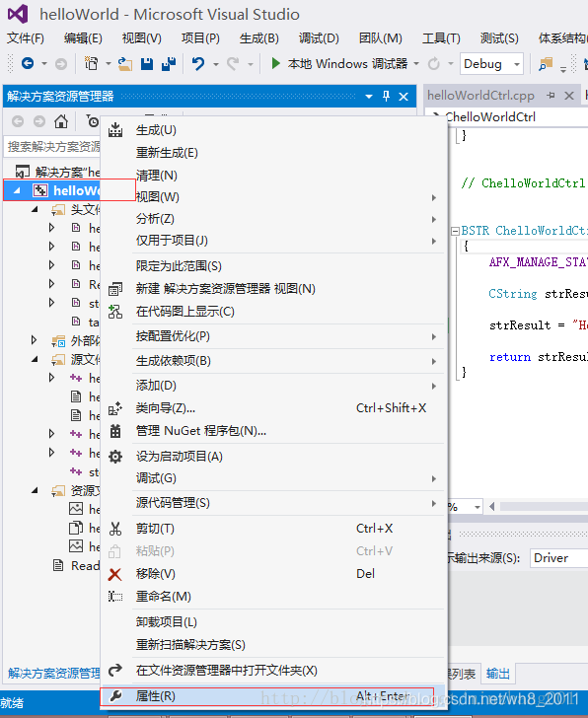Open the undo history dropdown arrow
The height and width of the screenshot is (718, 588).
(215, 64)
